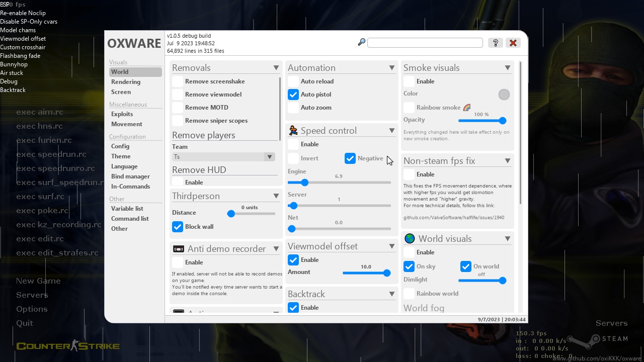Toggle Remove MOTD checkbox
The width and height of the screenshot is (644, 362).
click(x=178, y=108)
